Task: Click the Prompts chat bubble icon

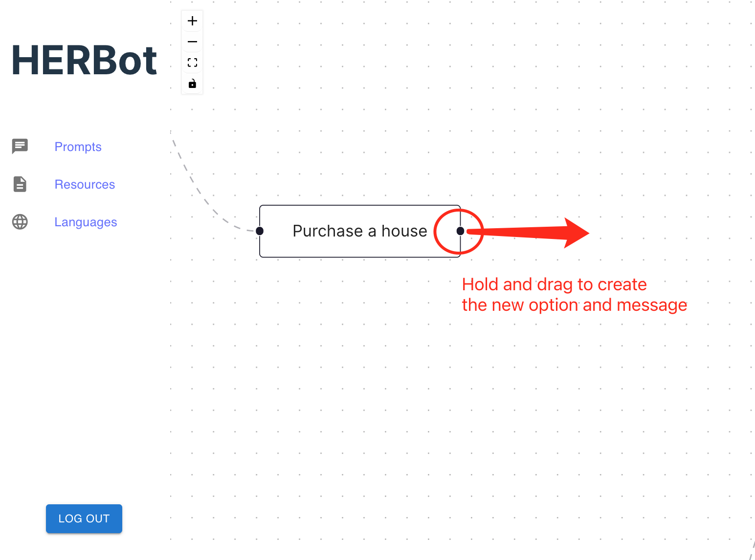Action: click(20, 146)
